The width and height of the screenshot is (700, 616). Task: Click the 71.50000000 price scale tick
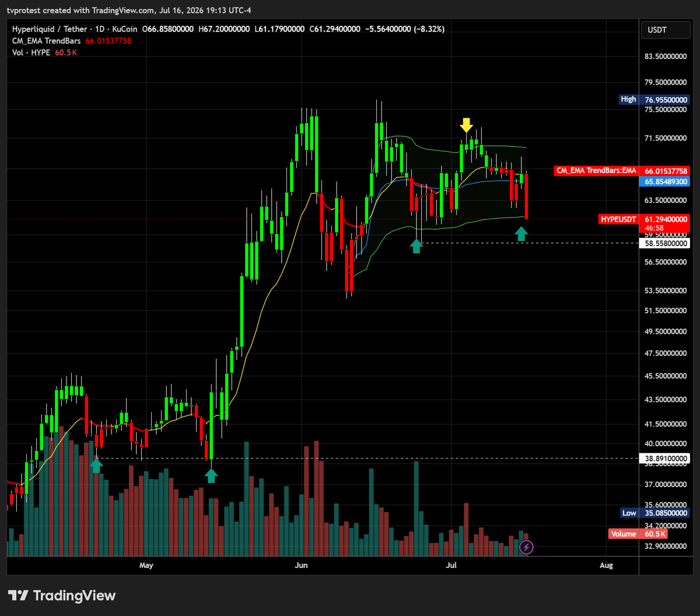pyautogui.click(x=667, y=138)
